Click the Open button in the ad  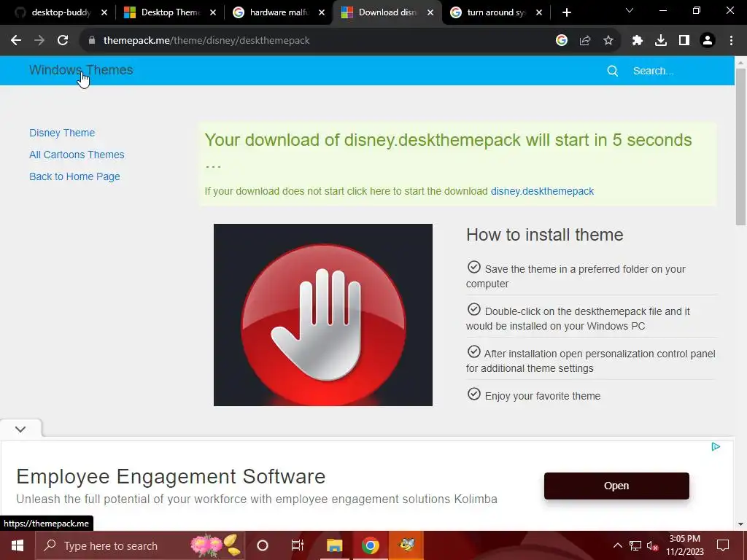616,486
